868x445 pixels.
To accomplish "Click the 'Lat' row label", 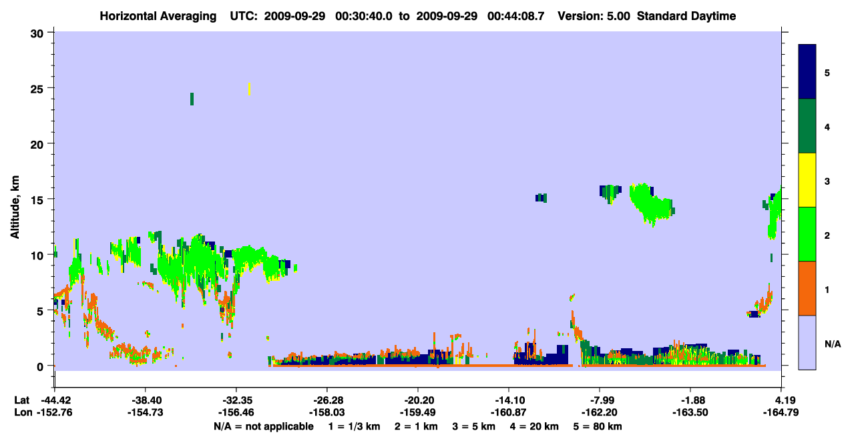I will coord(21,400).
